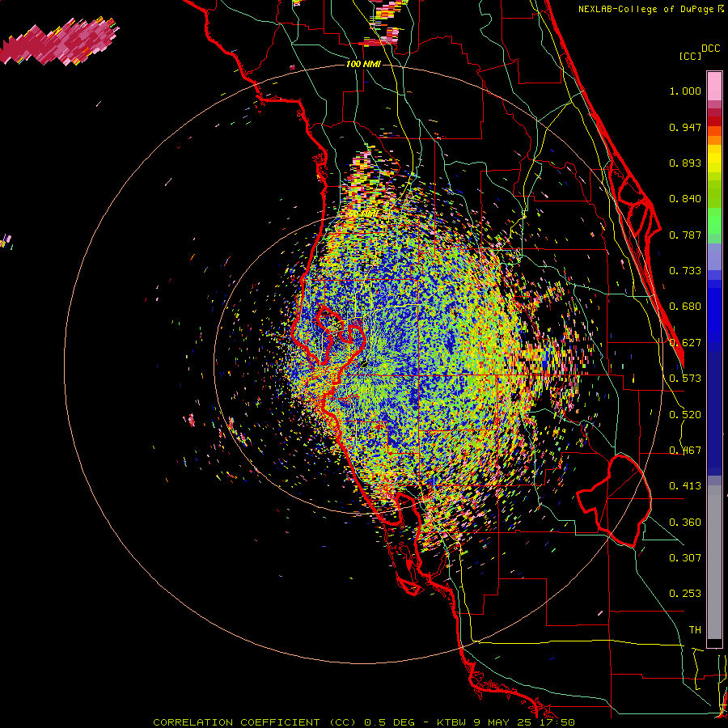This screenshot has width=728, height=728.
Task: Select the 0.520 scale value
Action: click(x=685, y=415)
